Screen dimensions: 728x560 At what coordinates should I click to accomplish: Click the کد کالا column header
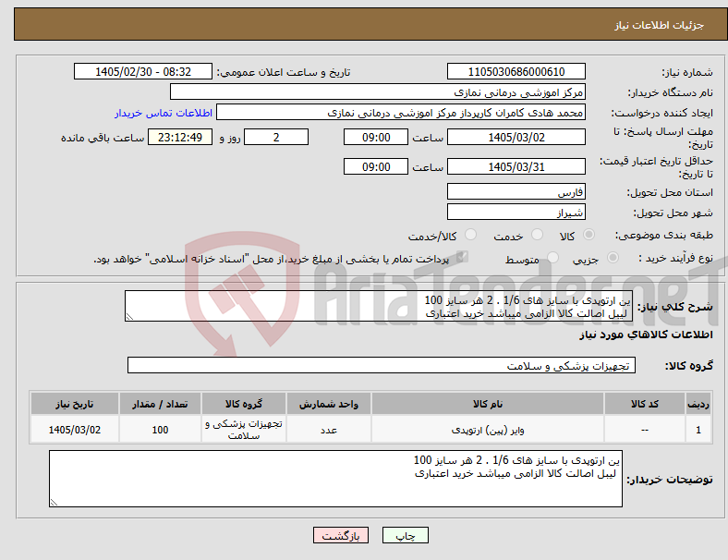(x=645, y=404)
